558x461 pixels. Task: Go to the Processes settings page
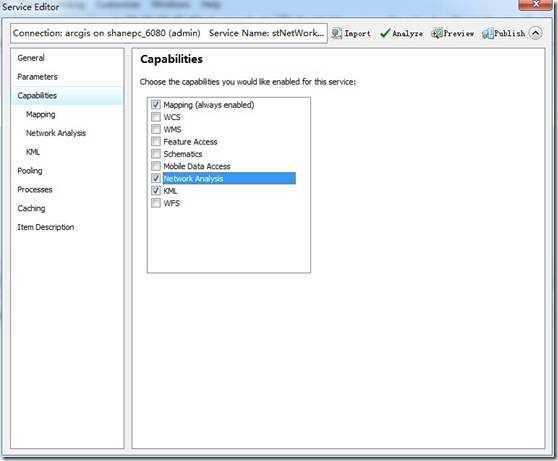[x=35, y=189]
